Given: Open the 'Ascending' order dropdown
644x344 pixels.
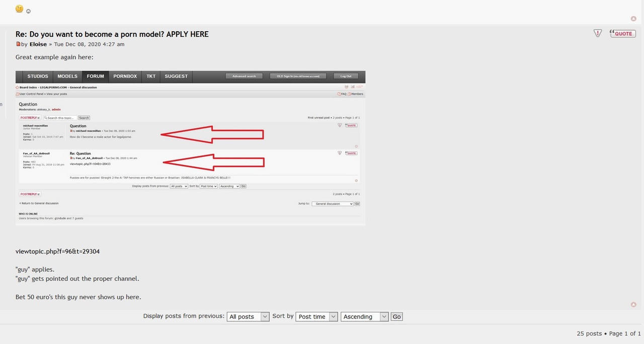Looking at the screenshot, I should click(x=365, y=316).
